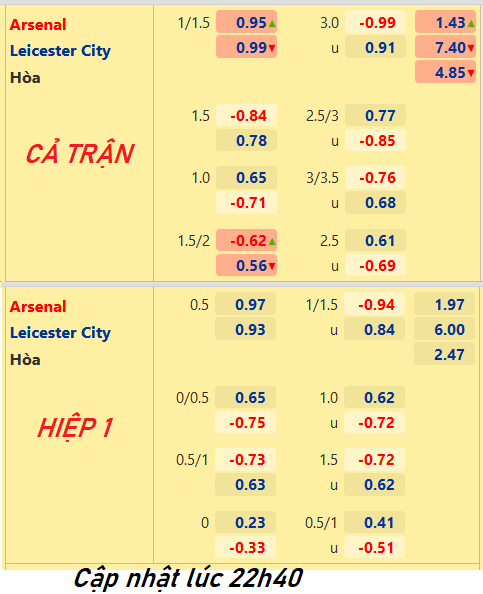Viewport: 483px width, 594px height.
Task: Select Leicester City win odds 7.40
Action: point(445,47)
